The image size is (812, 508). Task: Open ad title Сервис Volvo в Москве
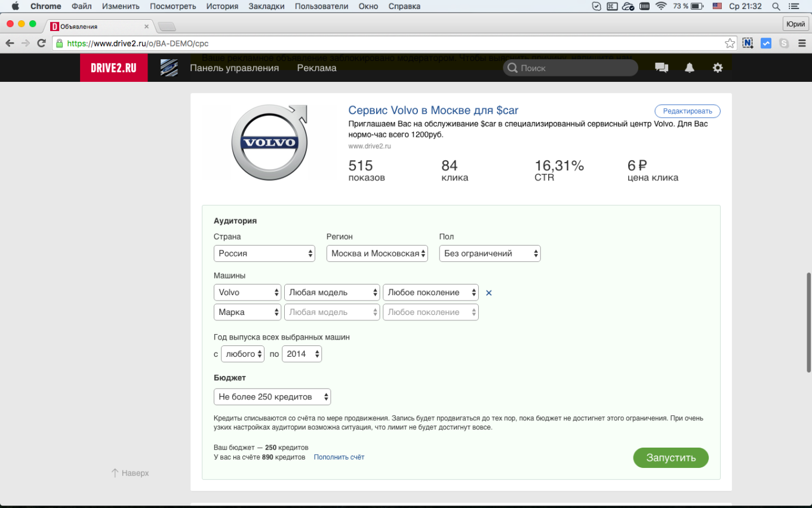(433, 111)
